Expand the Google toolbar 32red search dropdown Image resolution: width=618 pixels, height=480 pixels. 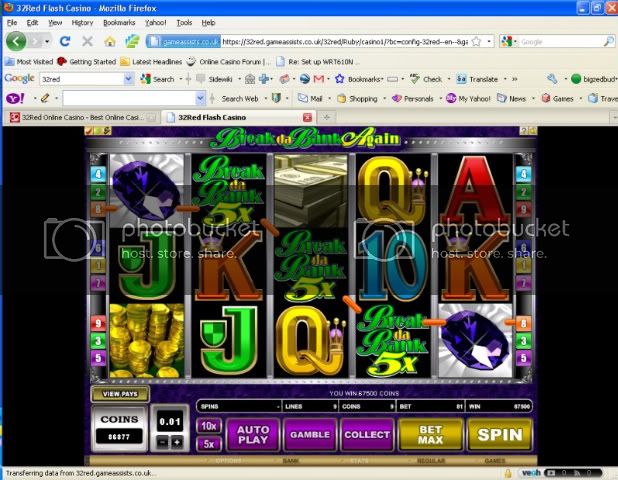point(128,79)
